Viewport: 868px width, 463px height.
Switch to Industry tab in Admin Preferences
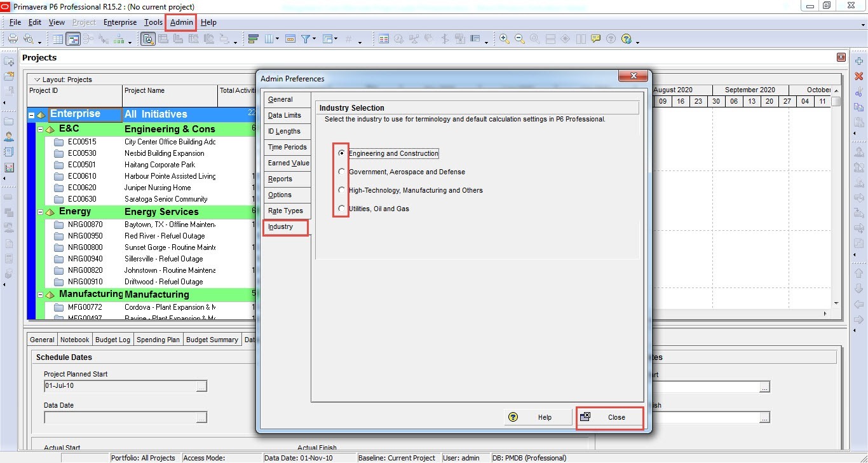[x=285, y=227]
